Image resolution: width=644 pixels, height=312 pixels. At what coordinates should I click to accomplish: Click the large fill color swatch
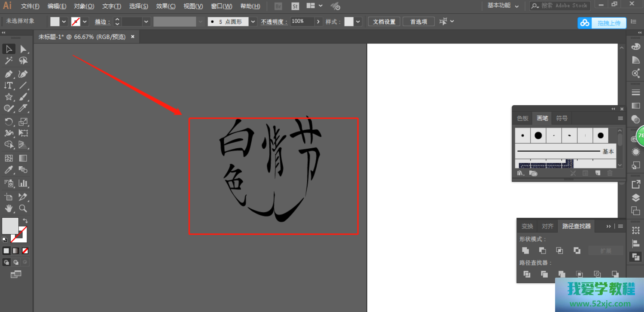point(10,226)
